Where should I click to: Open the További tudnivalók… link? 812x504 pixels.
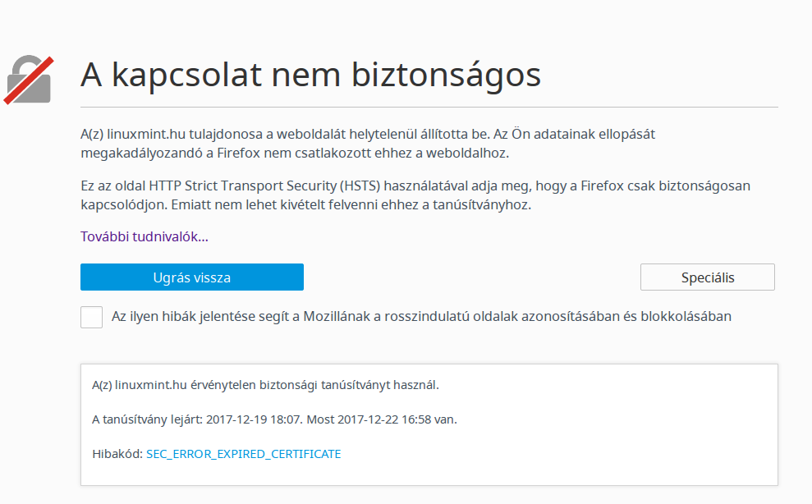[x=145, y=236]
